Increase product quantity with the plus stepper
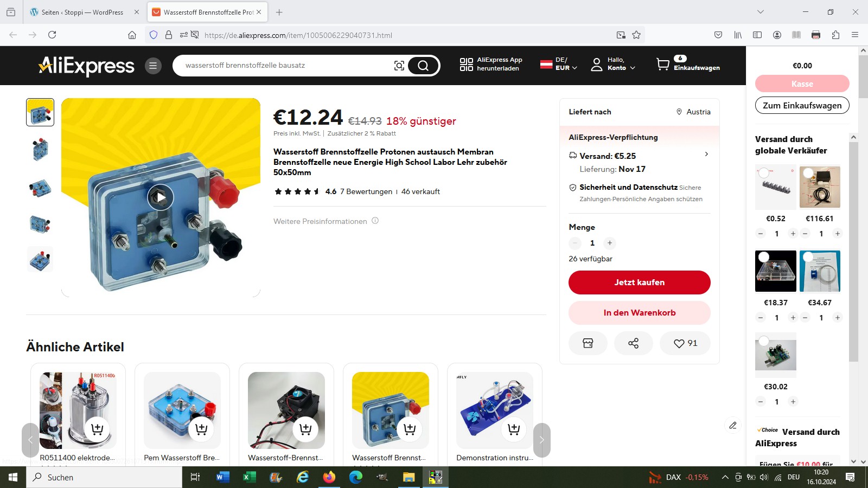 pos(610,243)
